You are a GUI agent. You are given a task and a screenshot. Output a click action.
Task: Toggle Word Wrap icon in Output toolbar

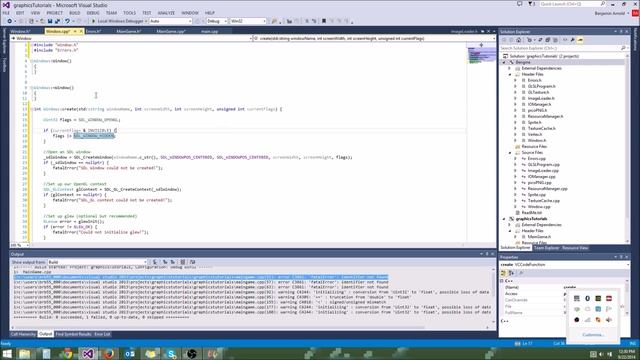pos(192,262)
